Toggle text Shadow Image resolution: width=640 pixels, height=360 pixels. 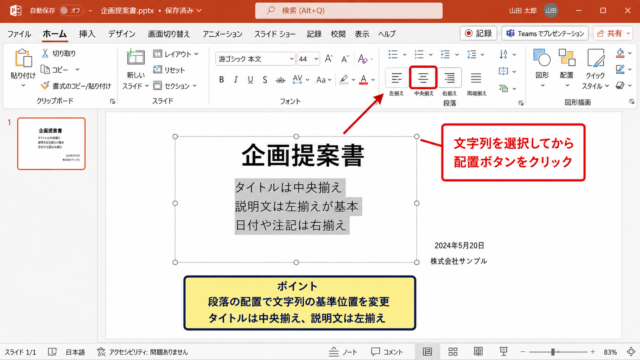[265, 80]
